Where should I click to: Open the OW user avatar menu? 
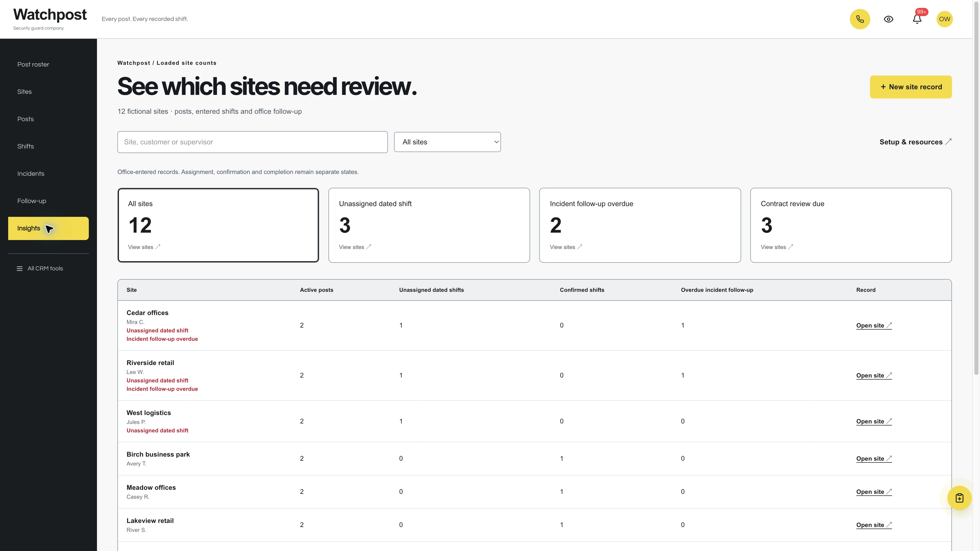[945, 19]
